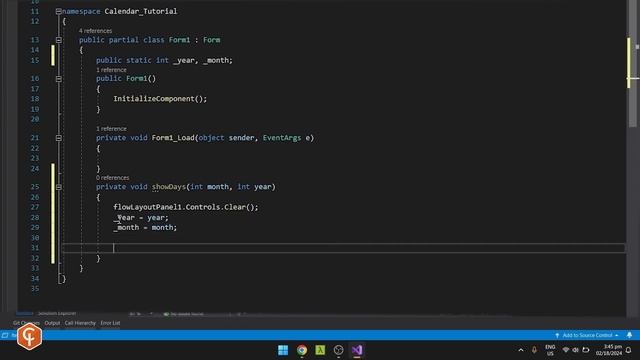Show hidden system tray icons
The image size is (640, 360).
pos(521,350)
